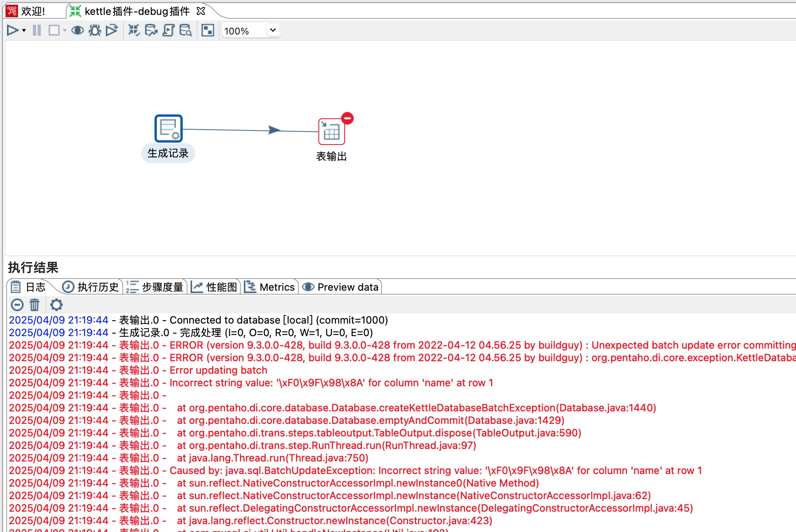The height and width of the screenshot is (532, 796).
Task: Click the explore database icon
Action: 185,30
